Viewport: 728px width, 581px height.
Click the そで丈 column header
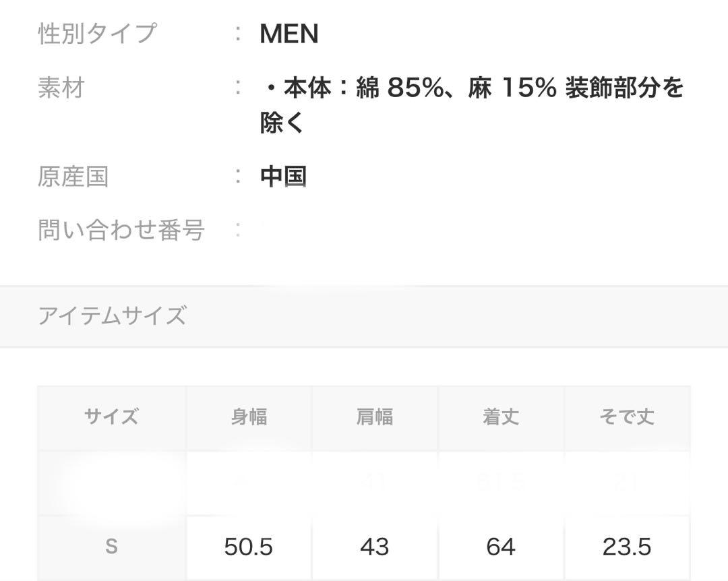[628, 417]
